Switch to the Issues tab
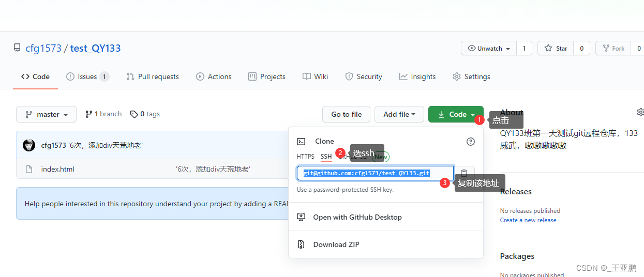Screen dimensions: 644x277 pyautogui.click(x=87, y=76)
